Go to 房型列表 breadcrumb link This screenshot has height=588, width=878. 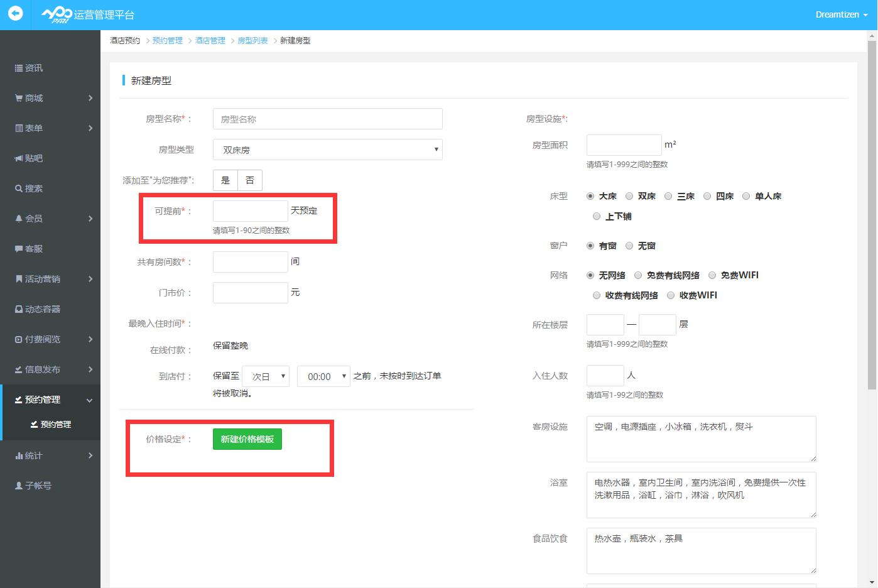(252, 40)
